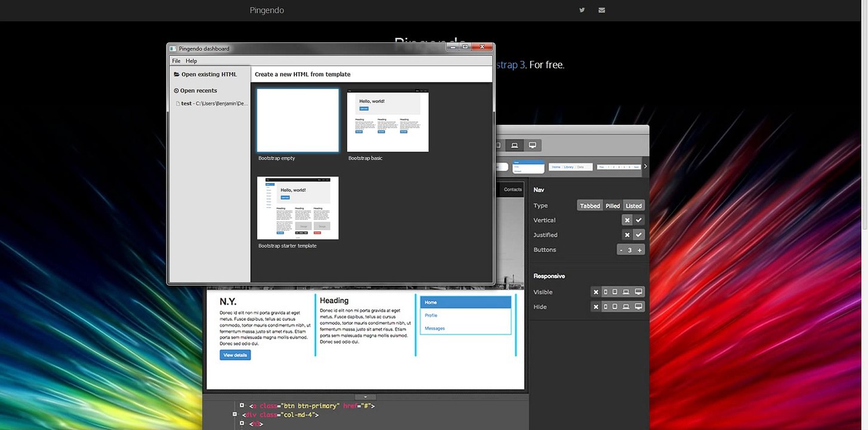The width and height of the screenshot is (868, 430).
Task: Click the right chevron of component strip
Action: (x=645, y=167)
